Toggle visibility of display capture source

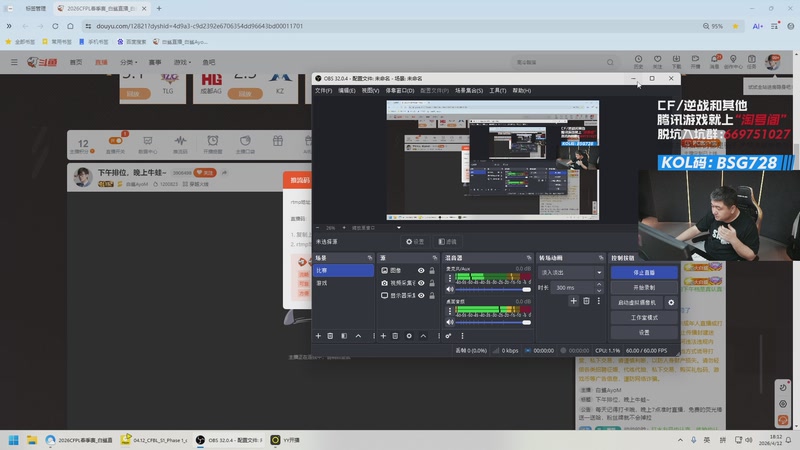(421, 295)
